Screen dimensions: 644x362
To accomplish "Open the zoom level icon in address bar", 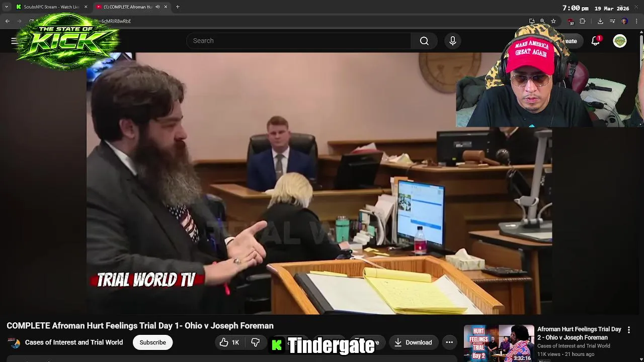I will click(x=542, y=21).
